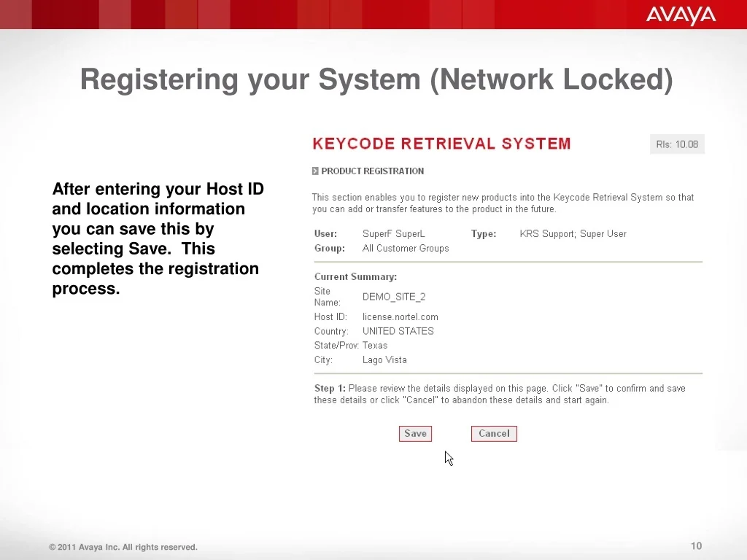
Task: Click the page number 10
Action: click(696, 545)
